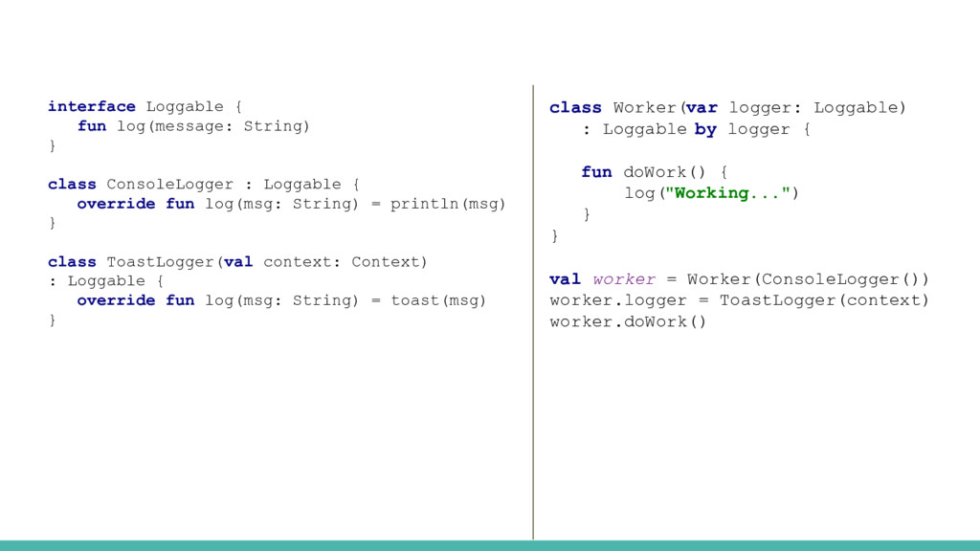Click 'class Worker(var logger: Loggable)' line

[x=727, y=107]
